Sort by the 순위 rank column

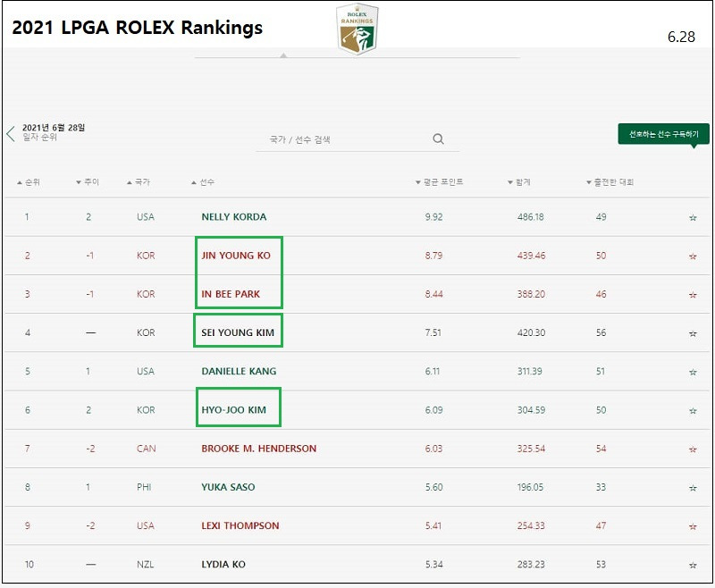[x=29, y=182]
